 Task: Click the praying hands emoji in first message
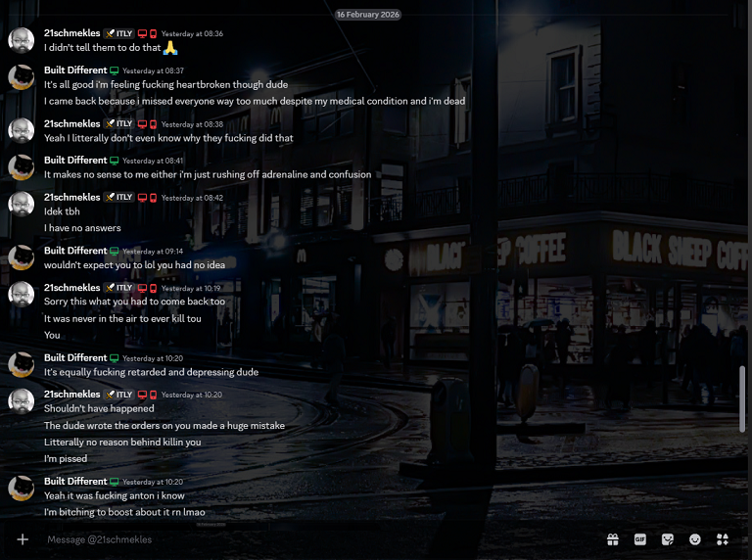pos(170,48)
